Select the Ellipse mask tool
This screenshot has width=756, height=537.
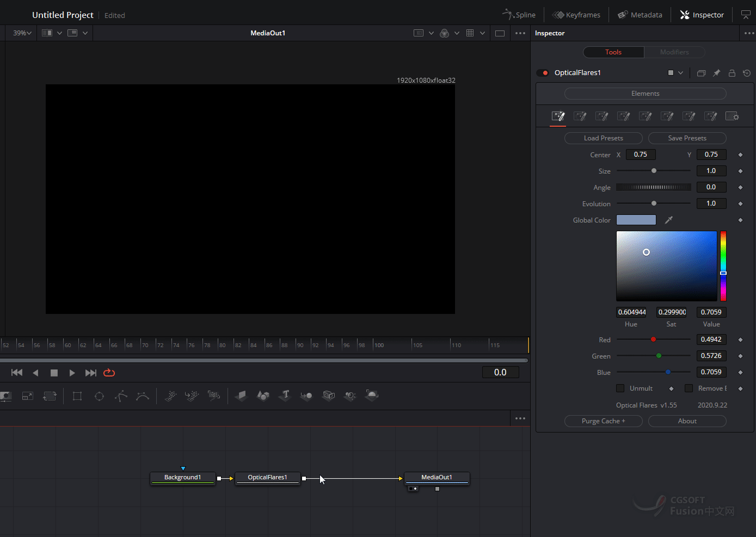pos(99,396)
